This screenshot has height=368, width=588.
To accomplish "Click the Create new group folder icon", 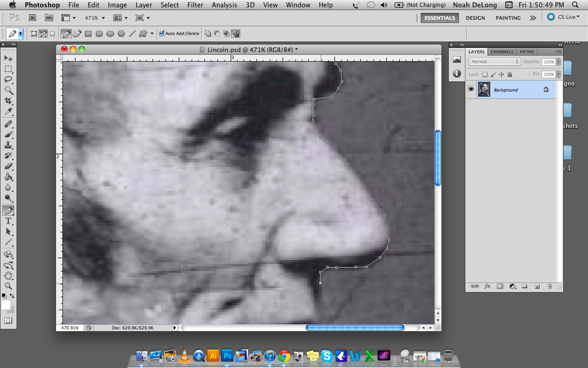I will pos(524,286).
